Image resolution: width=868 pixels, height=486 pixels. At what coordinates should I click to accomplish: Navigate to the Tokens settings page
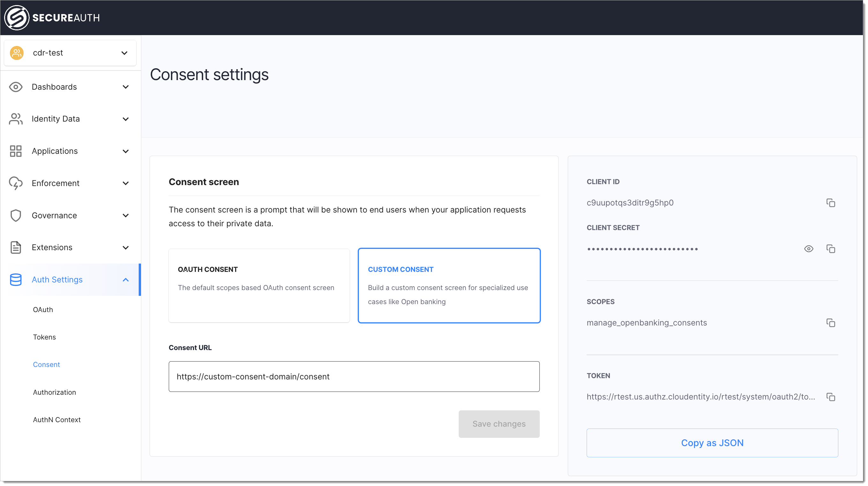(45, 337)
